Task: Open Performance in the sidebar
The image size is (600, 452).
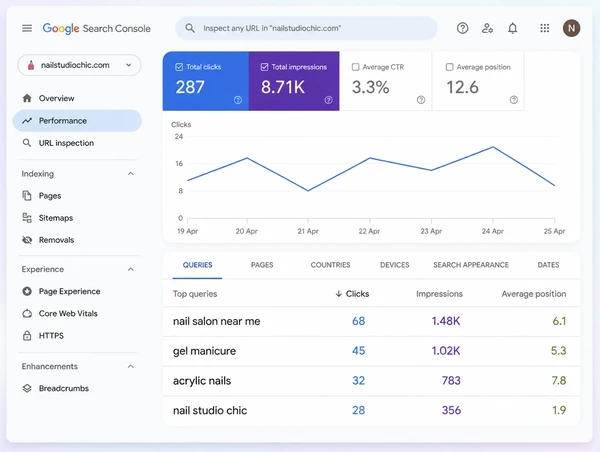Action: point(77,121)
